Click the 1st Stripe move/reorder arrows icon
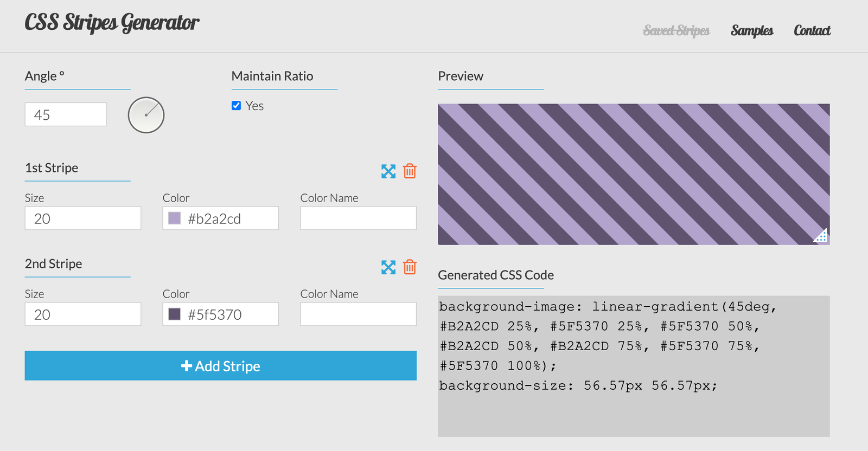 pos(388,171)
